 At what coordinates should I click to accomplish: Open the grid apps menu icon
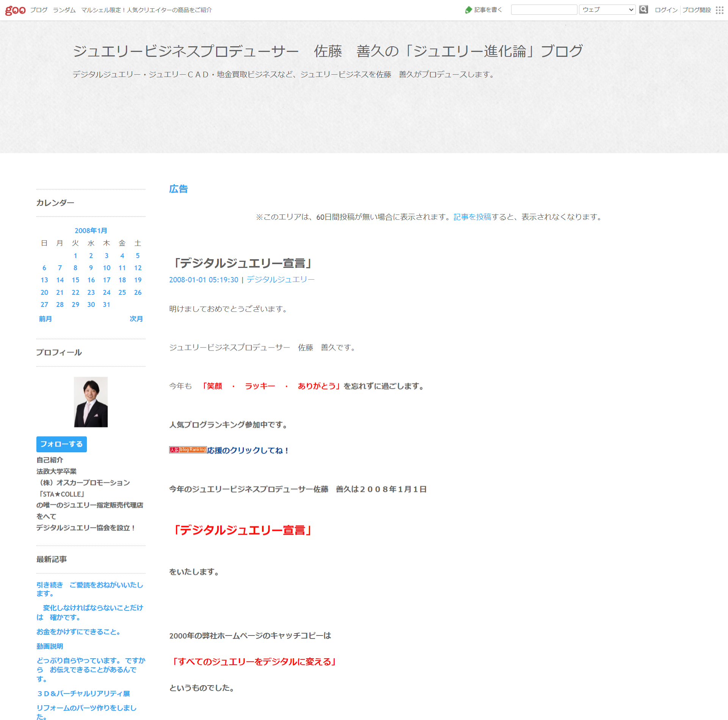(719, 10)
